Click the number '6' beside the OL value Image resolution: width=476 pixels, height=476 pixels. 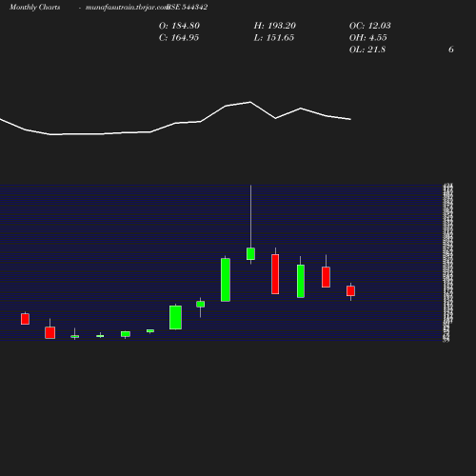(450, 50)
